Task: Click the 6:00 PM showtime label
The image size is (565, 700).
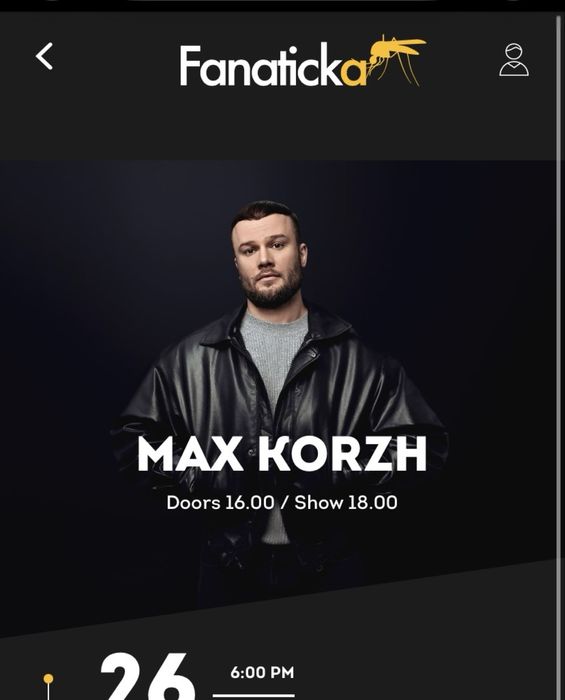Action: point(262,672)
